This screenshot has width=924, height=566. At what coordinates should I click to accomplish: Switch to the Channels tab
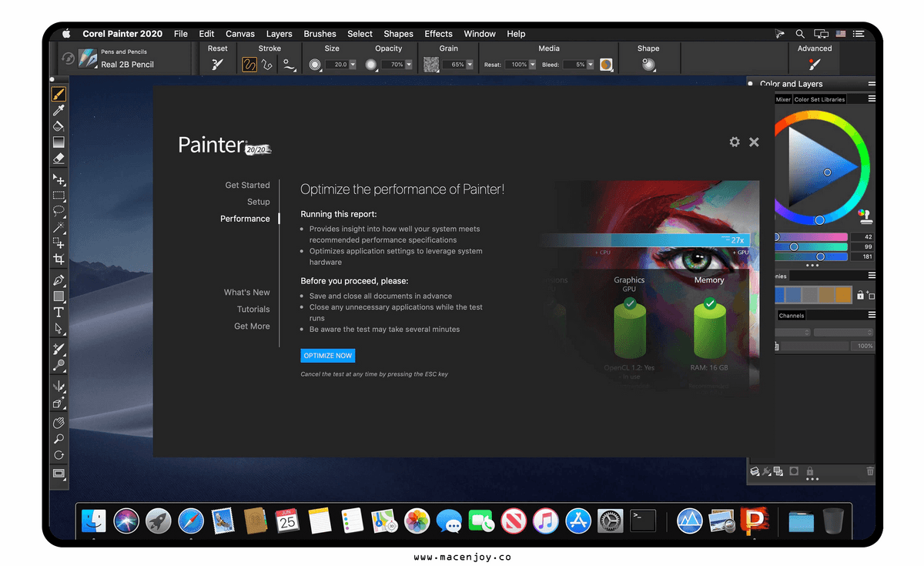point(791,316)
